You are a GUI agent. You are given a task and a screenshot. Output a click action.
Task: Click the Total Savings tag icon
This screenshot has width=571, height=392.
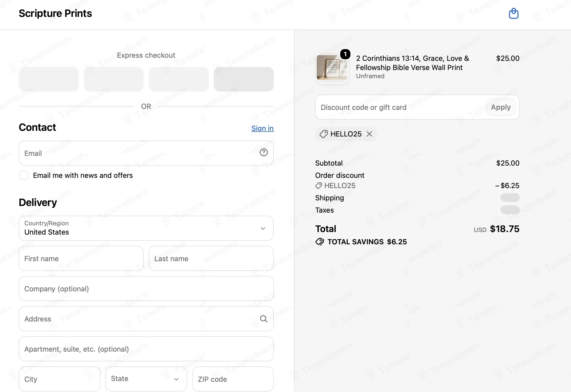[x=319, y=242]
